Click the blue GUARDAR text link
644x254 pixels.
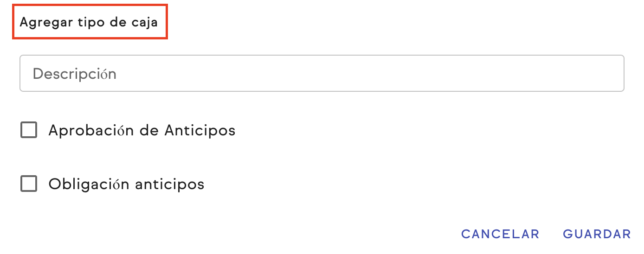tap(597, 234)
